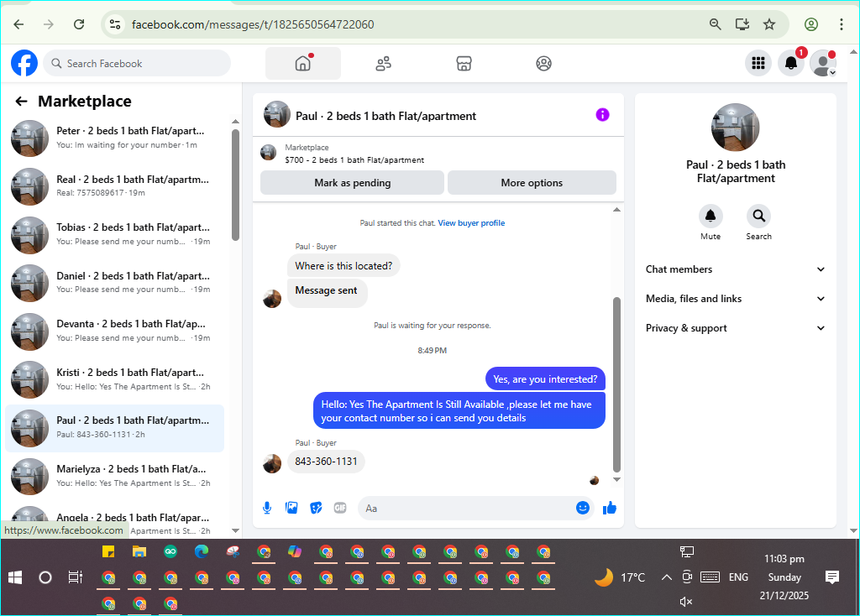
Task: Open the Kristi conversation
Action: coord(114,379)
